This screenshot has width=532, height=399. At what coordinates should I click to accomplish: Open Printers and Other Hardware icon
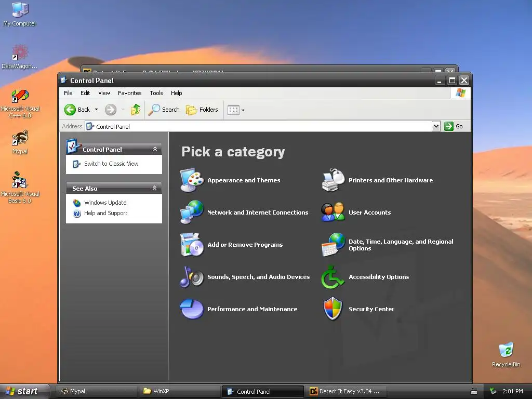333,180
